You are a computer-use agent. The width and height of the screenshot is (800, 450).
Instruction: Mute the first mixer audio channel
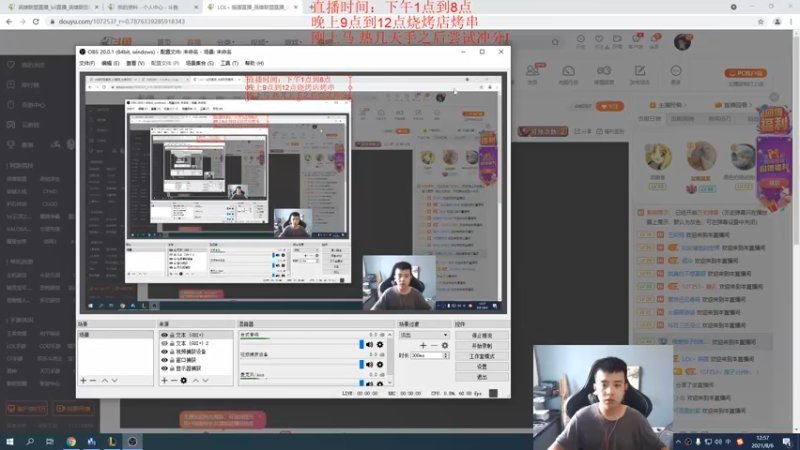tap(370, 345)
